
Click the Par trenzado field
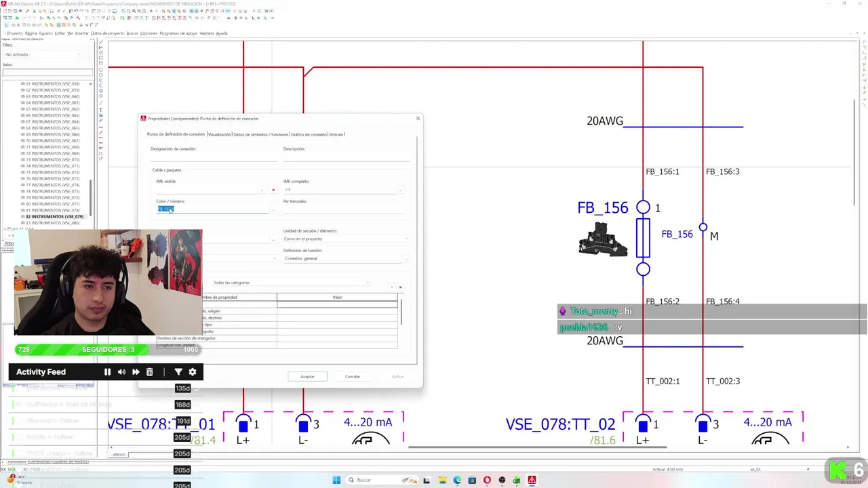(343, 209)
